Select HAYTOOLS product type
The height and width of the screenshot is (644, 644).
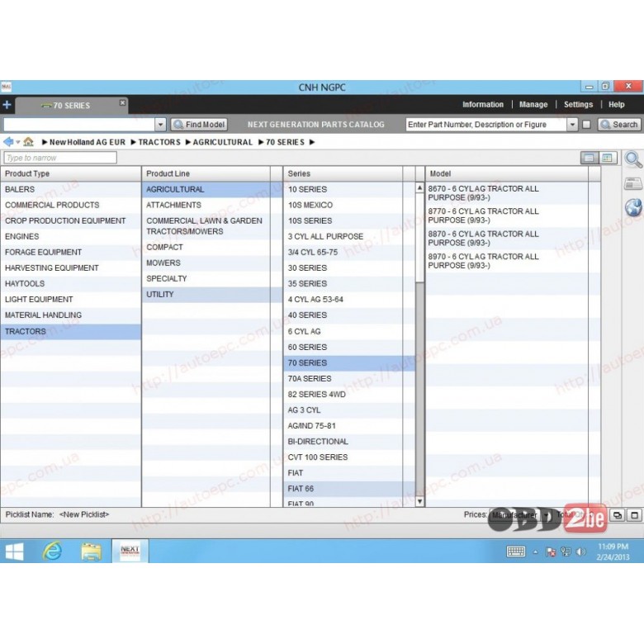(71, 284)
